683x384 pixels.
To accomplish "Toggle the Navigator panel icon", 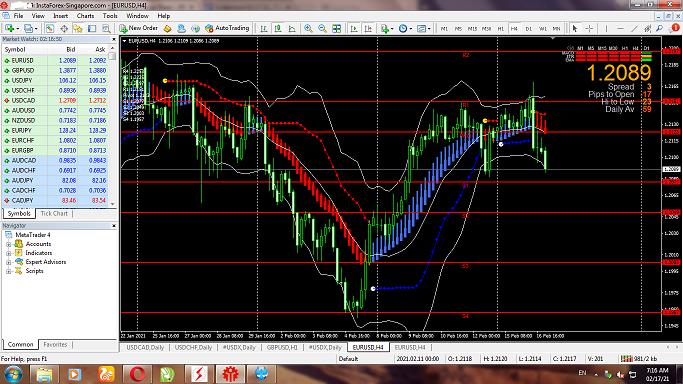I will pos(78,28).
